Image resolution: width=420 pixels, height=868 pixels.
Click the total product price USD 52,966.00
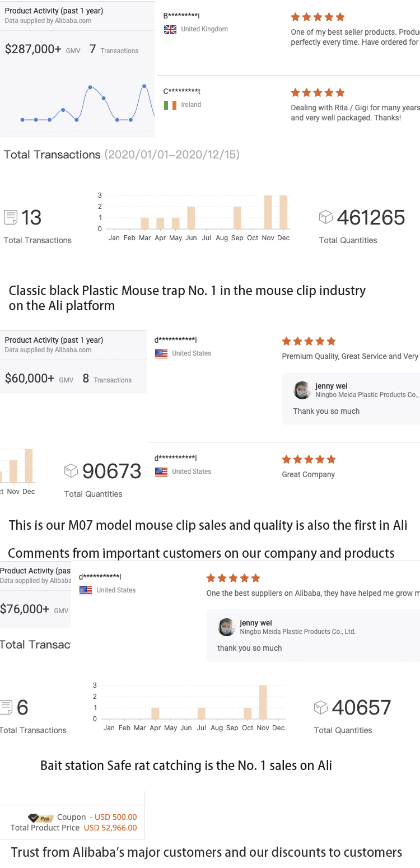(x=110, y=828)
